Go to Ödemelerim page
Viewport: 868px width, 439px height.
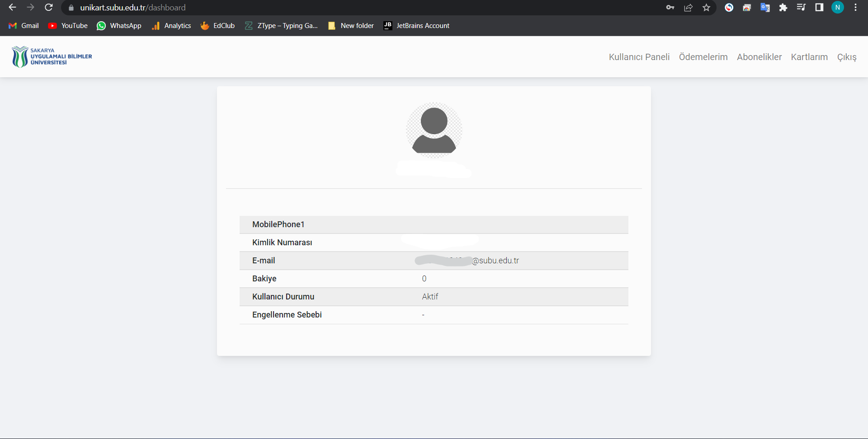[x=703, y=57]
